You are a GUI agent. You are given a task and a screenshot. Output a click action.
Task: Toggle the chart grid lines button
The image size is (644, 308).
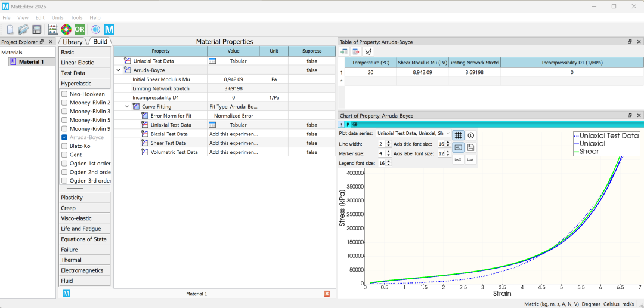pyautogui.click(x=459, y=135)
